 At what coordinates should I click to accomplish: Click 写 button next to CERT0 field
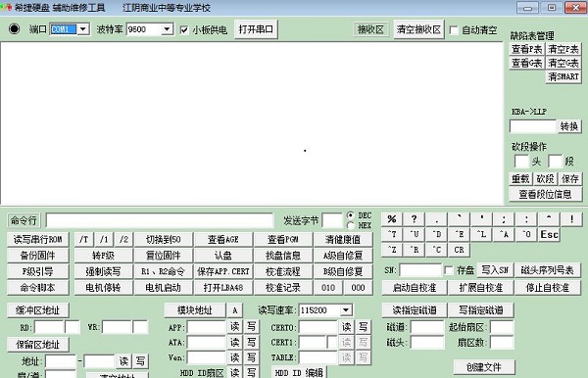point(363,327)
